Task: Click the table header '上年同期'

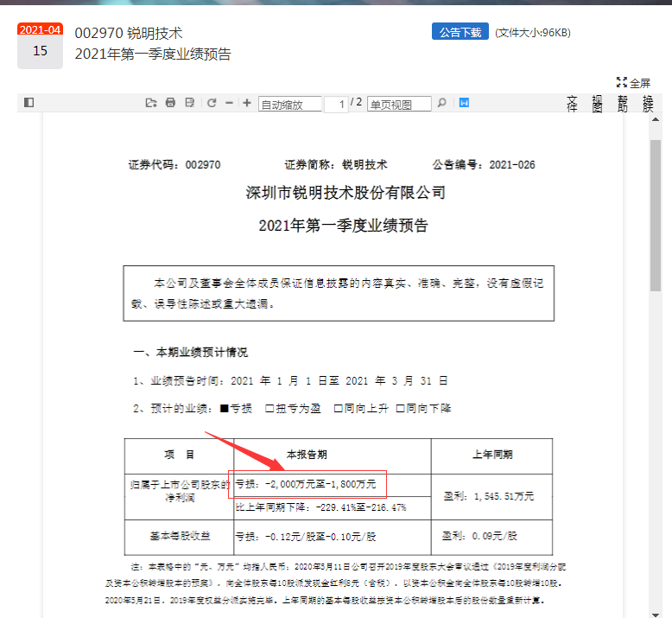Action: coord(492,455)
